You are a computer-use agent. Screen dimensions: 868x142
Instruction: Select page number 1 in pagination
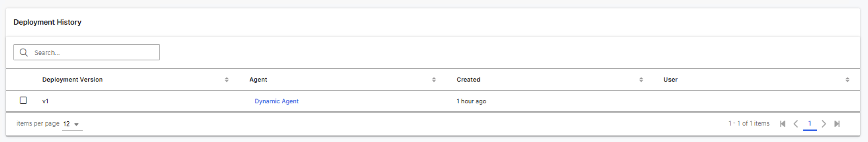point(810,123)
